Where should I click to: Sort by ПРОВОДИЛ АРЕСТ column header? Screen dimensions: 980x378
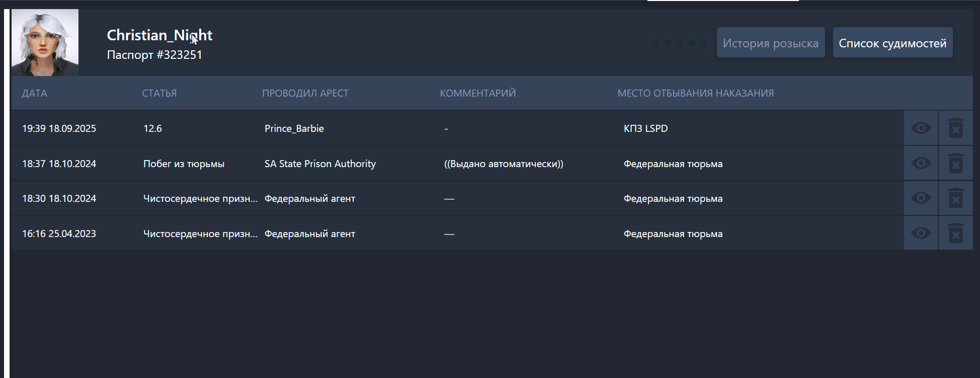pyautogui.click(x=305, y=93)
